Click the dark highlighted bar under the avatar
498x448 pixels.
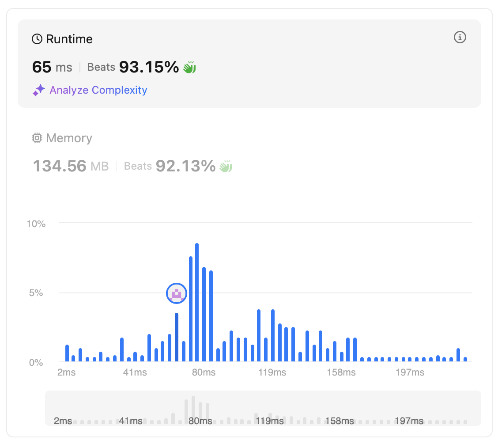tap(177, 337)
